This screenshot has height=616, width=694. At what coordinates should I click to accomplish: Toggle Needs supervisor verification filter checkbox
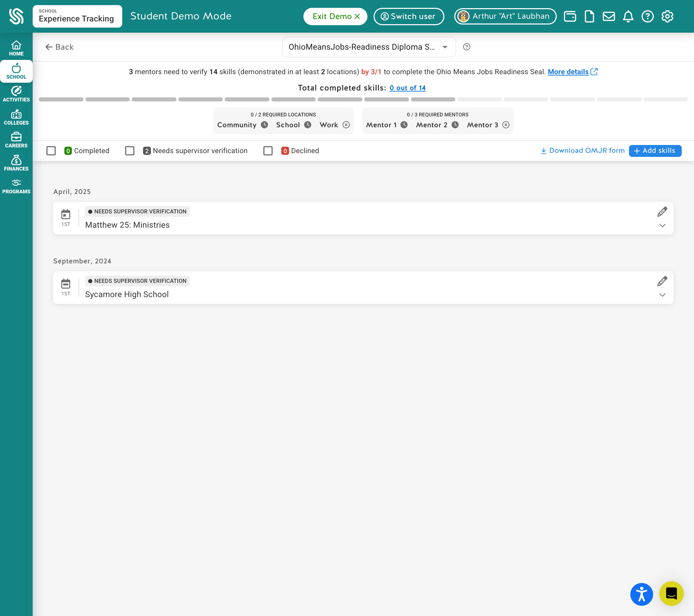[x=130, y=151]
